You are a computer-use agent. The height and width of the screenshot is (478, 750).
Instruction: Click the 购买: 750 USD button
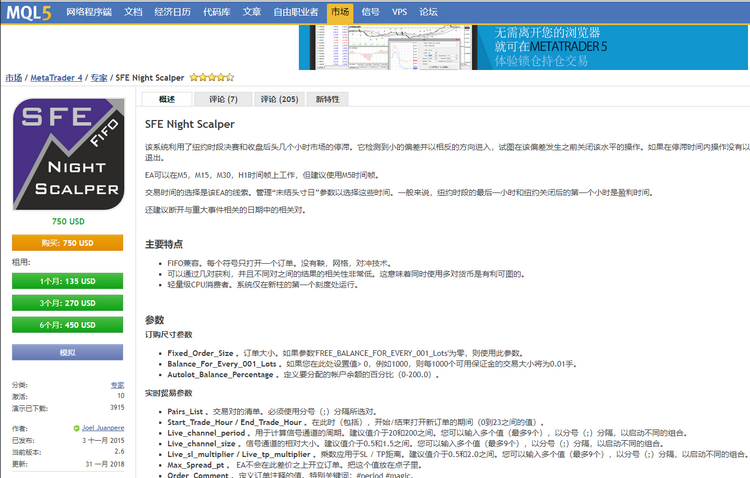coord(67,243)
